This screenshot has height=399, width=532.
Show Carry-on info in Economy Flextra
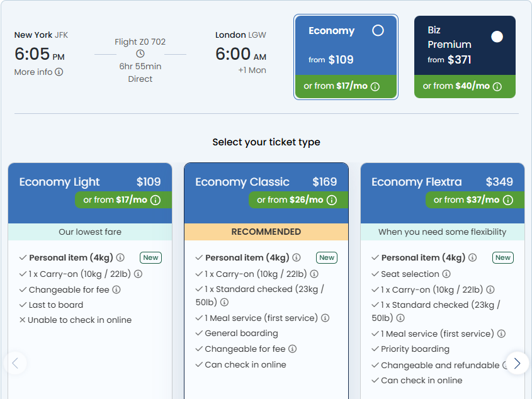pos(490,289)
